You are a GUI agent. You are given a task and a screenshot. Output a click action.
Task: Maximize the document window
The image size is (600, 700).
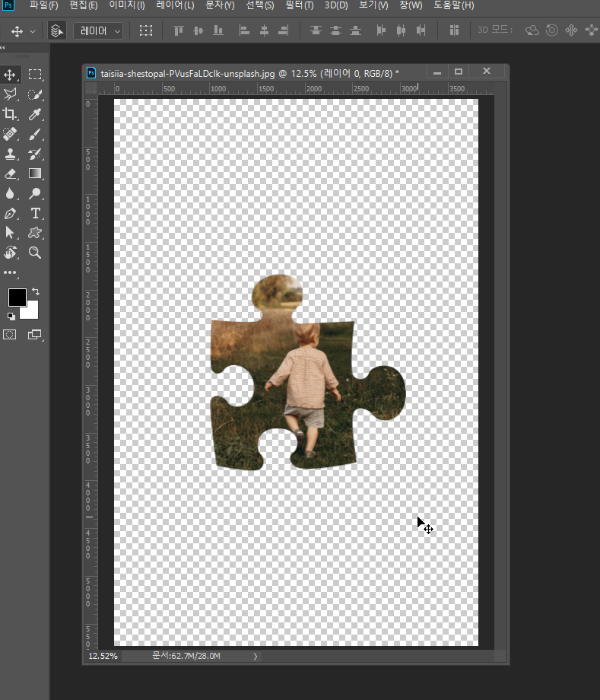(x=458, y=72)
